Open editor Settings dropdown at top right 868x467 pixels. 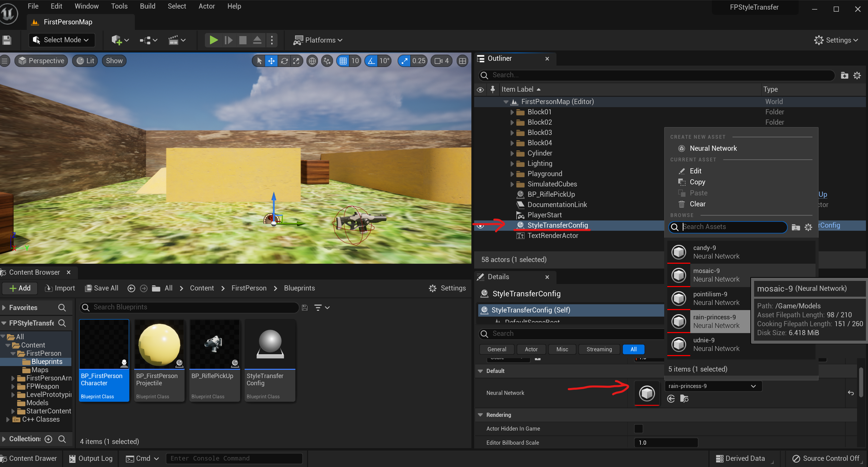(836, 40)
